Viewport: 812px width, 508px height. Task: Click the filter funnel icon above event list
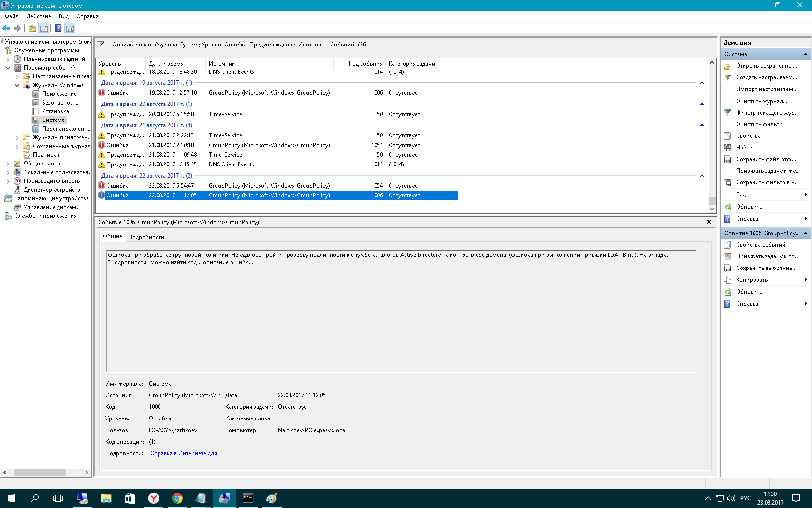point(101,44)
